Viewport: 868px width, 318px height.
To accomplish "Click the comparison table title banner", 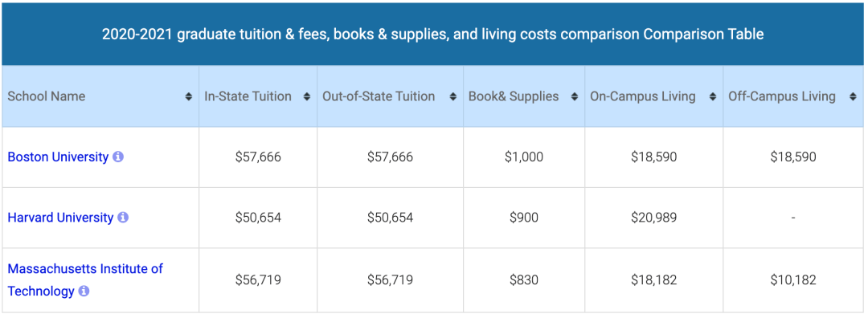I will coord(433,35).
